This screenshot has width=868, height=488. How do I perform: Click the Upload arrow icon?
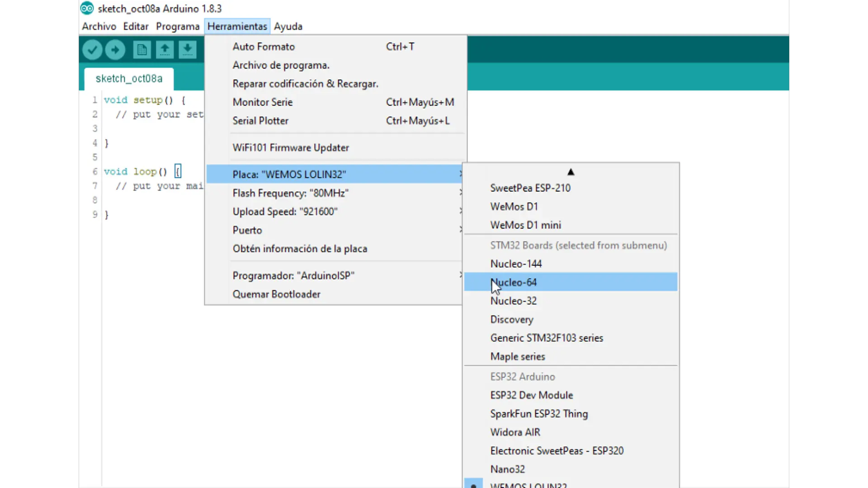click(115, 49)
